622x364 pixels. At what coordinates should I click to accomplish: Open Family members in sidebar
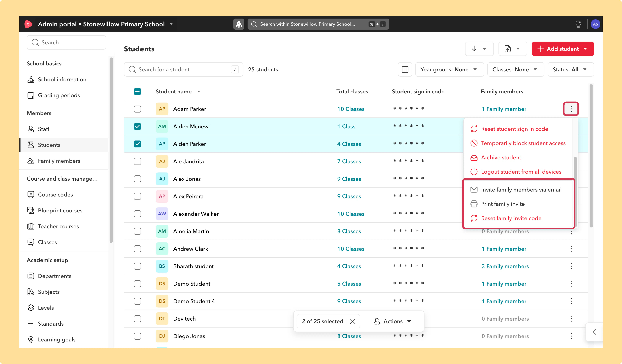64,161
